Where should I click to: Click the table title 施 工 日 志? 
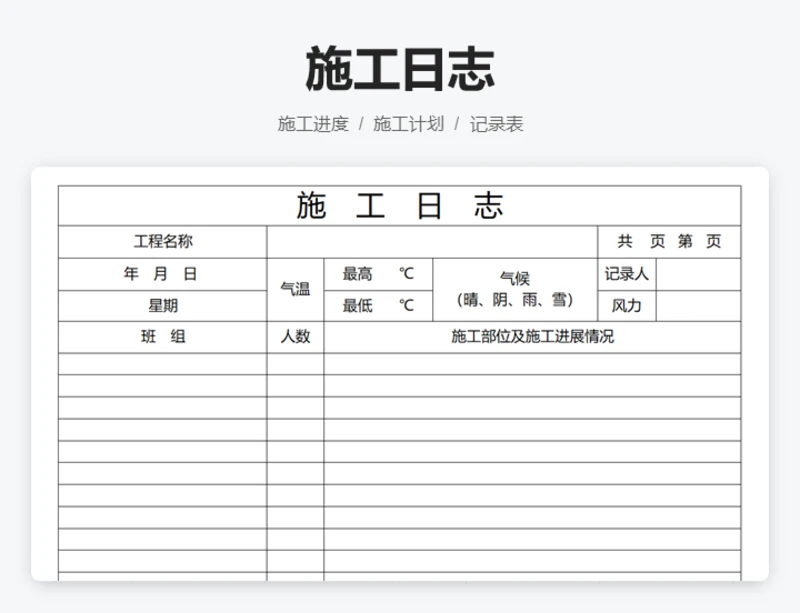tap(399, 206)
